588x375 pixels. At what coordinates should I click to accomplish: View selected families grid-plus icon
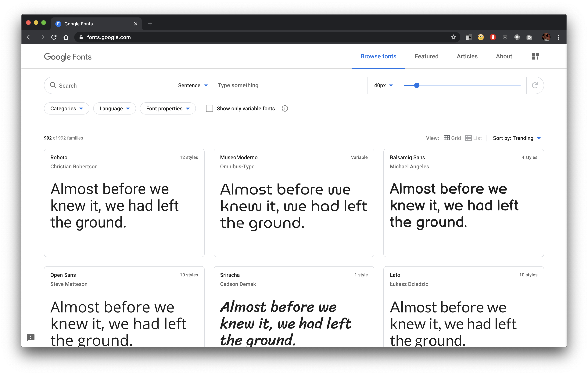point(536,56)
